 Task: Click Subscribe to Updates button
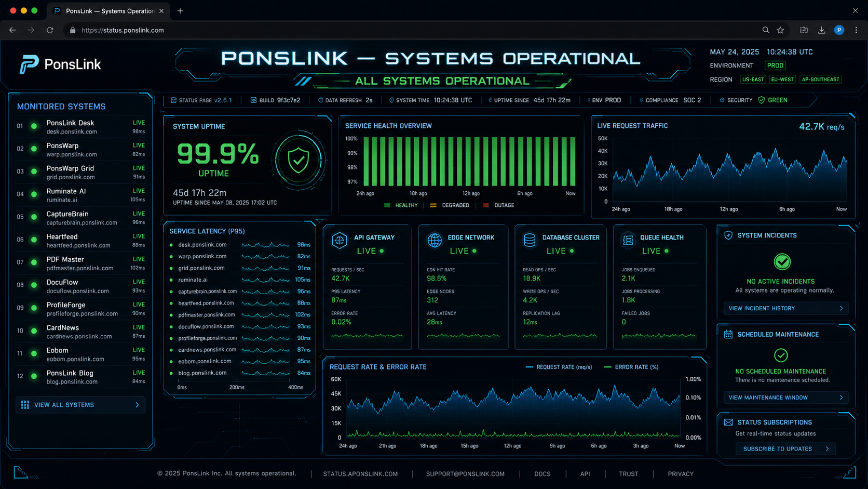click(785, 449)
